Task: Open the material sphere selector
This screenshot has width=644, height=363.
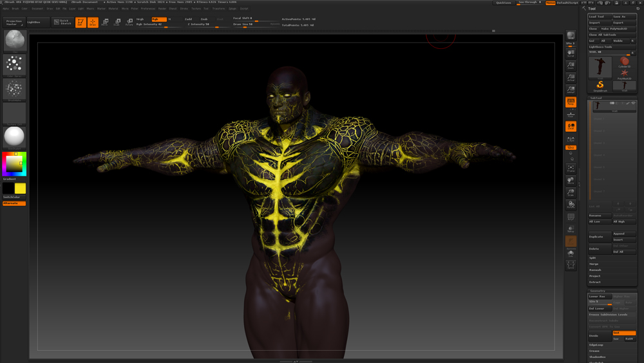Action: [14, 136]
